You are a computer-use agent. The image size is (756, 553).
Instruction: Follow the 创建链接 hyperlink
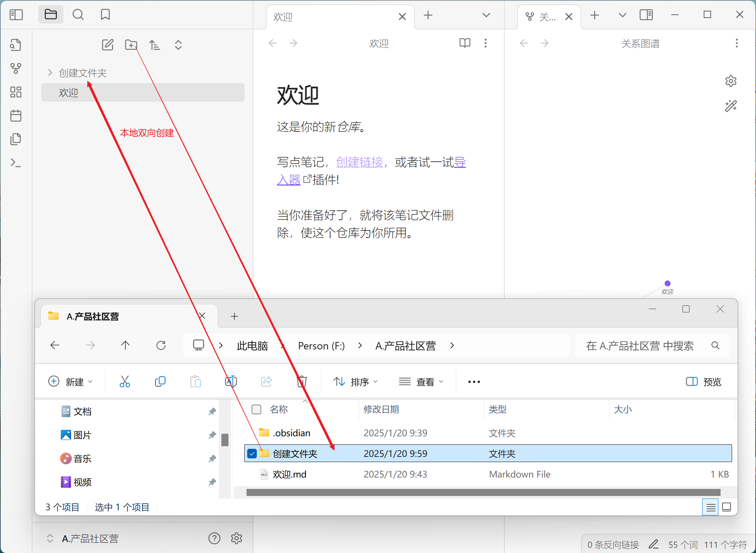pyautogui.click(x=360, y=162)
